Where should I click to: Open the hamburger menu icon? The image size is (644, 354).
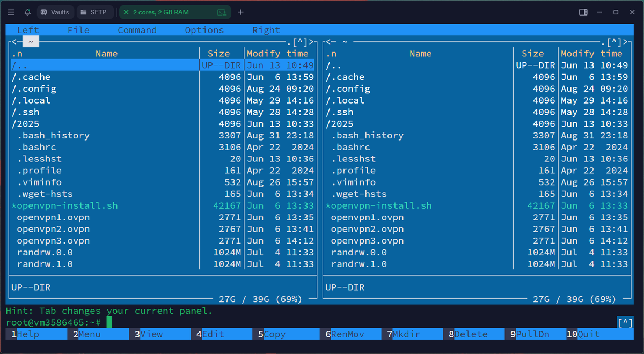pyautogui.click(x=11, y=12)
